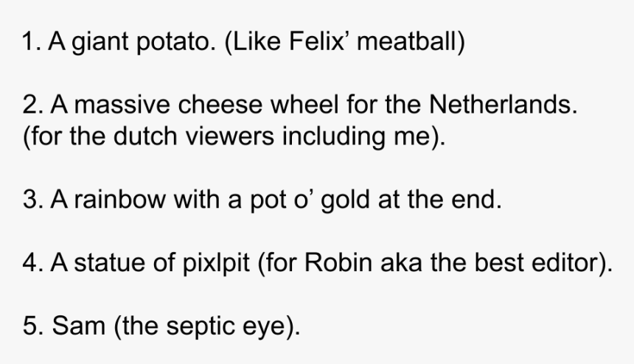Click the number 4 list marker

coord(32,262)
